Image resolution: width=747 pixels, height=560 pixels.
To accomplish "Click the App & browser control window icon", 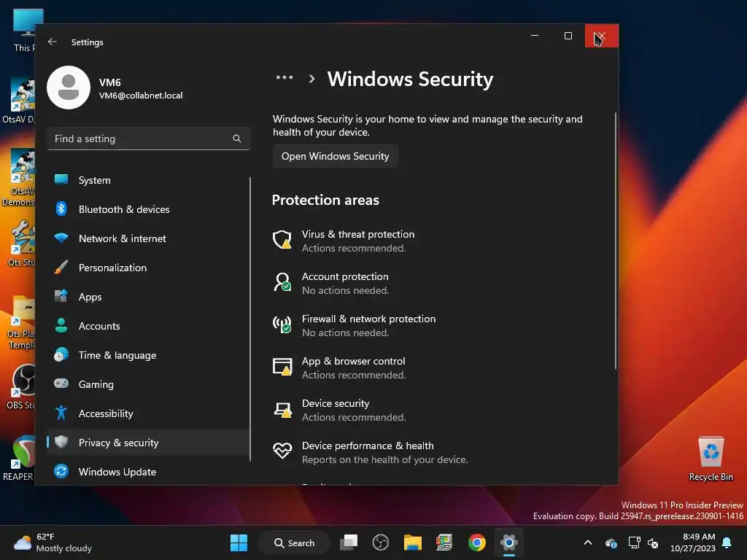I will [x=282, y=367].
